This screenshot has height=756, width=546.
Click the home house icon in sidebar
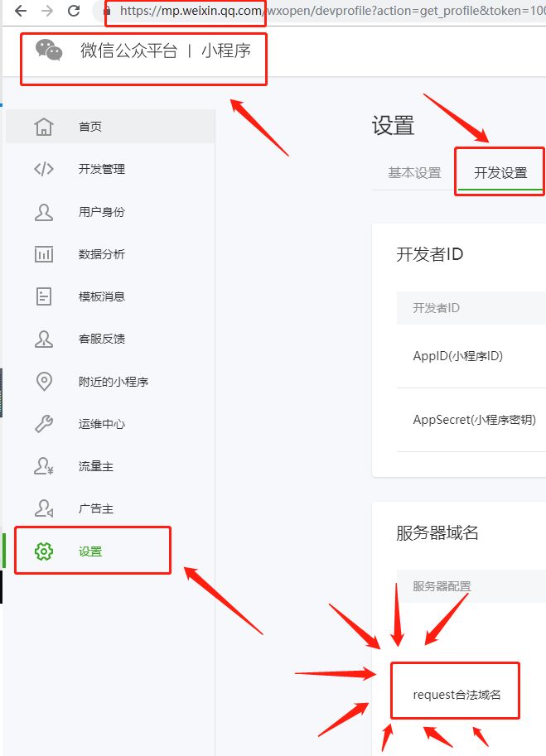pos(44,127)
